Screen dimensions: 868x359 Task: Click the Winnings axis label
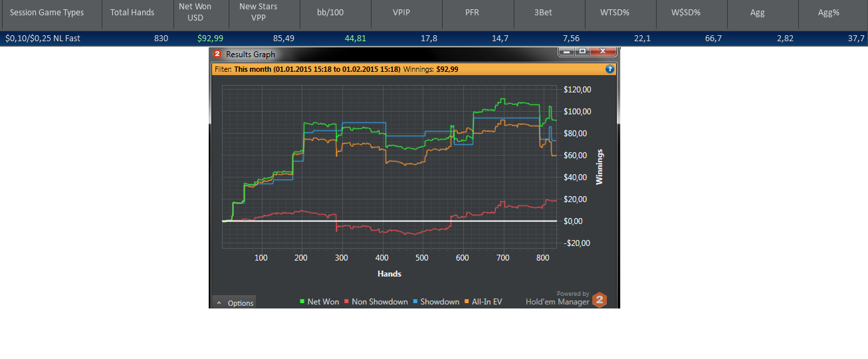(x=599, y=166)
